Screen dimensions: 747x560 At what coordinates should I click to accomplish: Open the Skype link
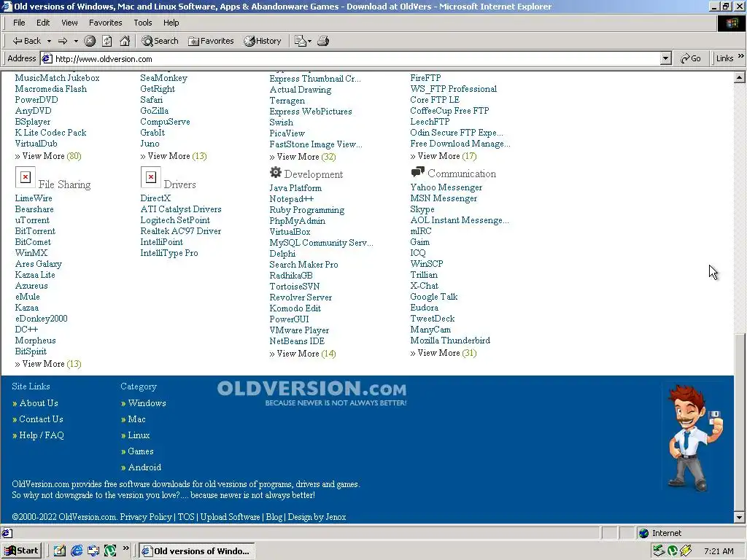pos(422,209)
